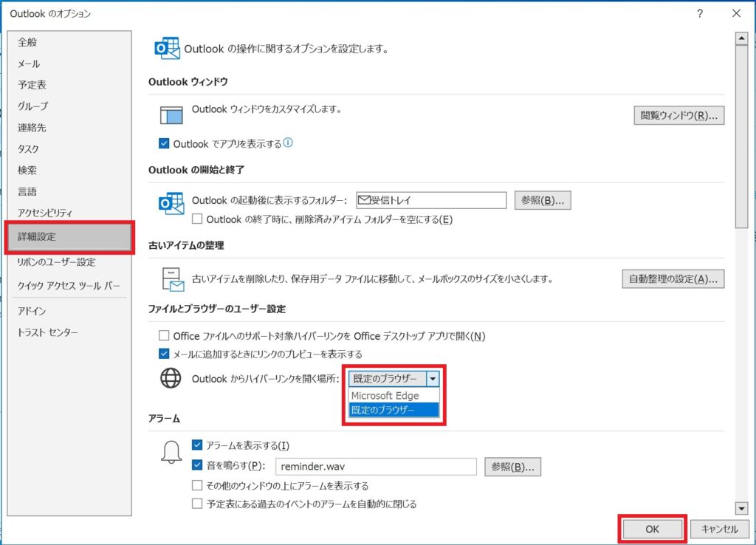Click 参照(B)... next to the startup folder
This screenshot has width=756, height=545.
(x=543, y=200)
